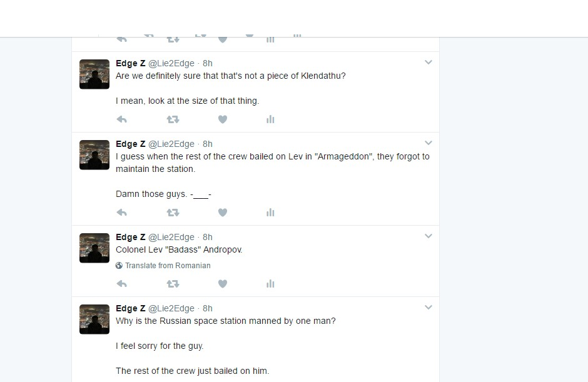The width and height of the screenshot is (588, 382).
Task: Click Edge Z avatar on space station tweet
Action: tap(94, 319)
